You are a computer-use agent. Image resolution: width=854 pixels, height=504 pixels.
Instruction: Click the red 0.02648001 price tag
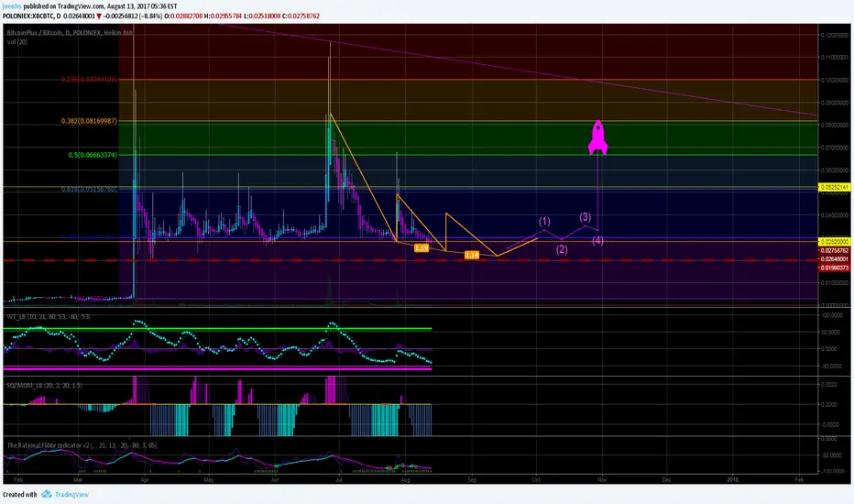click(x=835, y=258)
